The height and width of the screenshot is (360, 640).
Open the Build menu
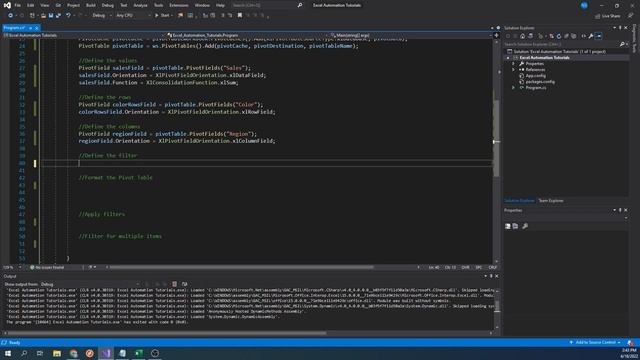coord(91,5)
